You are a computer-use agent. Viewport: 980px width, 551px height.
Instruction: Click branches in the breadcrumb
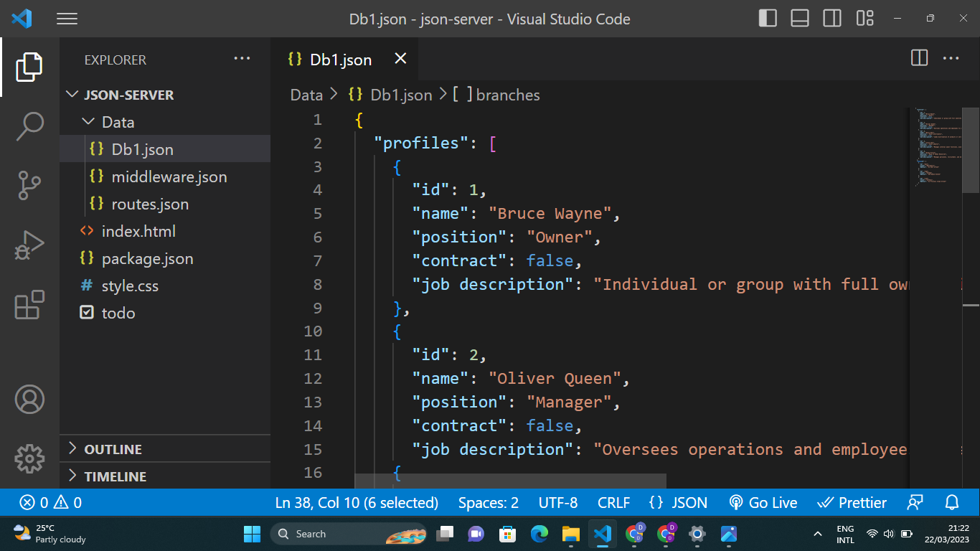508,95
